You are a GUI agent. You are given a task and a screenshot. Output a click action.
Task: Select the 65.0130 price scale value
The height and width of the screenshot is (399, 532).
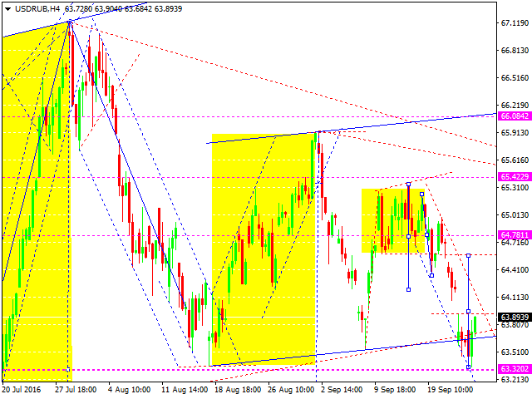coord(515,215)
